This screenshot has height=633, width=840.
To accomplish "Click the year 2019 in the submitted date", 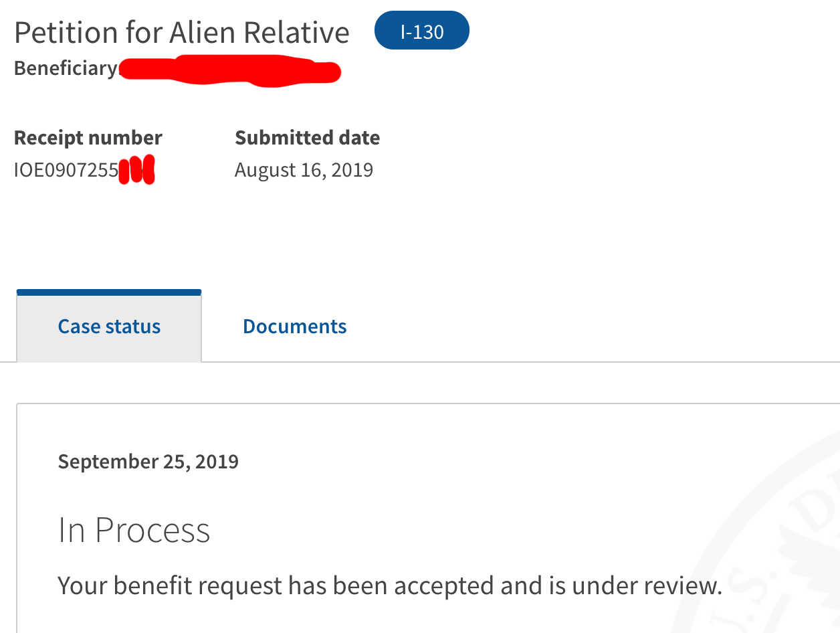I will coord(352,170).
